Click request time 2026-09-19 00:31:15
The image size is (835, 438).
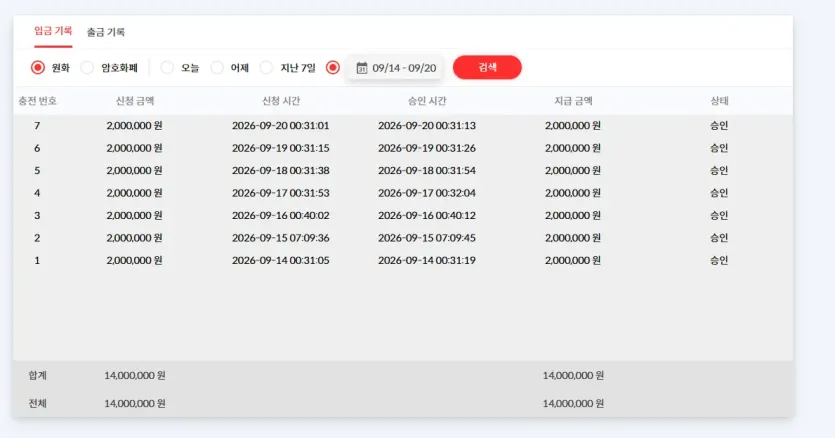(281, 148)
